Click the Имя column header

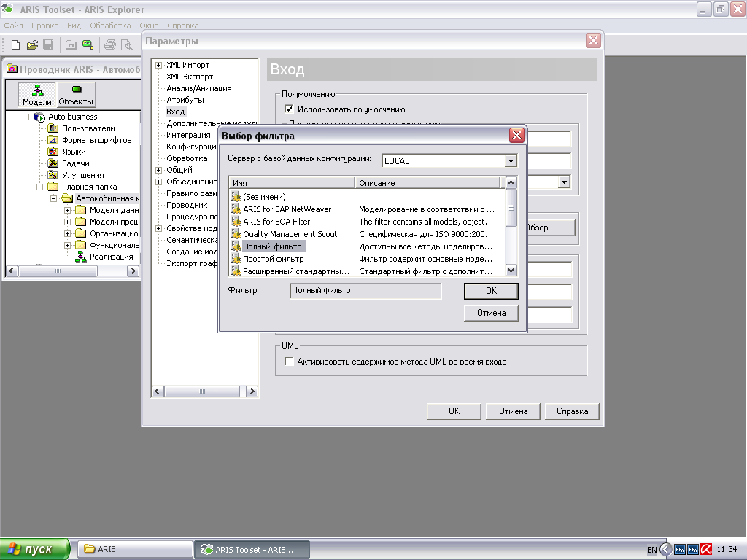[292, 182]
